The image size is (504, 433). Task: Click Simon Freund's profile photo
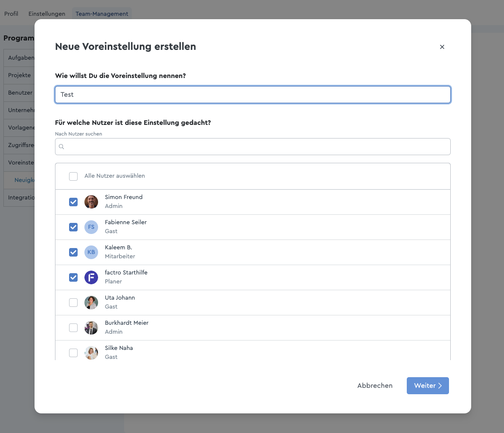91,202
